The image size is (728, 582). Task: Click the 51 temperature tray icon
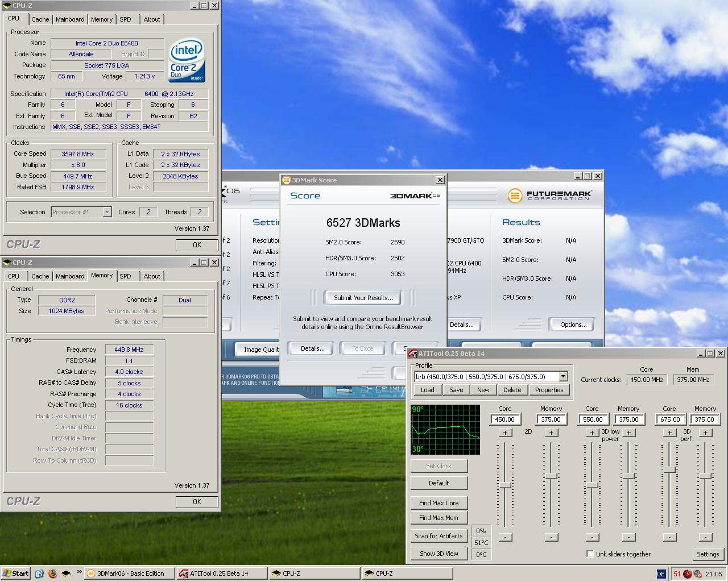click(677, 574)
